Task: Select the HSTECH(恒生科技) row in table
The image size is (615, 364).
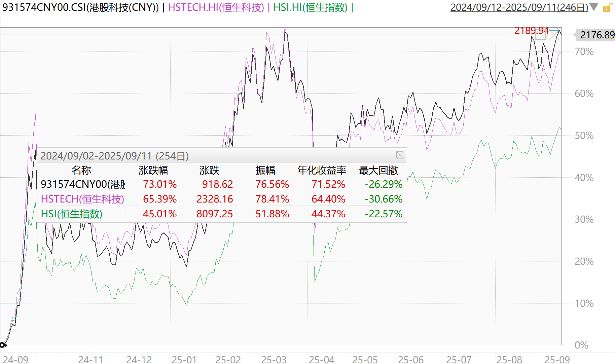Action: 82,199
